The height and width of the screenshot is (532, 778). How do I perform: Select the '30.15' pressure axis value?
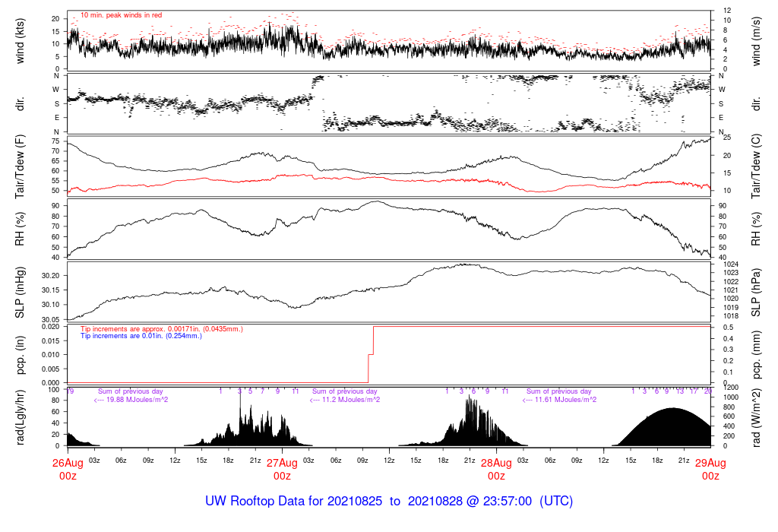pyautogui.click(x=51, y=290)
